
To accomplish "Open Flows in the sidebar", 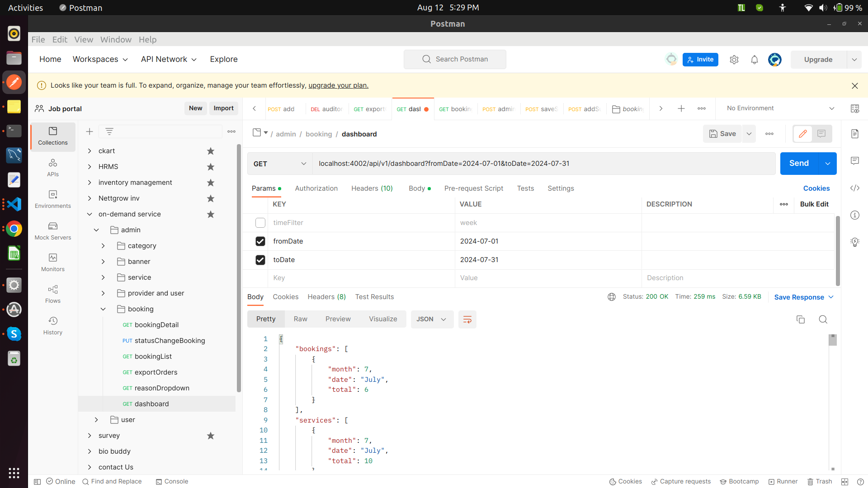I will tap(53, 294).
